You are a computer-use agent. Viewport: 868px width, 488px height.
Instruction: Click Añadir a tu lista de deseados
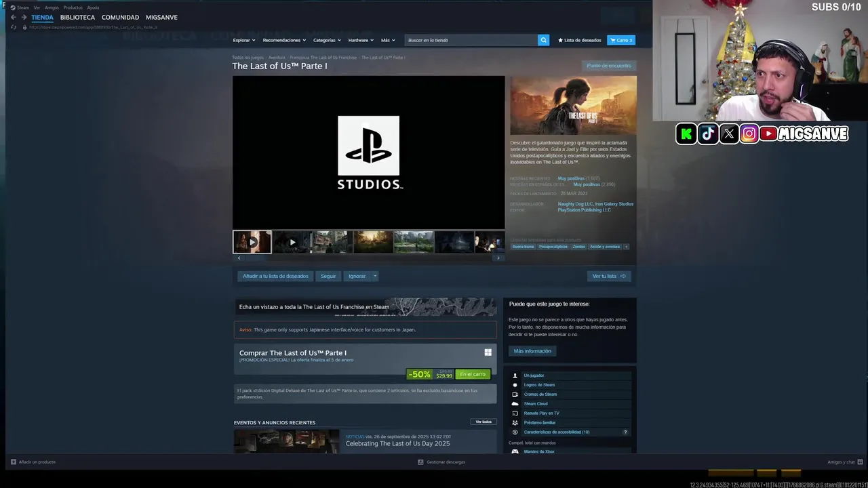tap(275, 276)
